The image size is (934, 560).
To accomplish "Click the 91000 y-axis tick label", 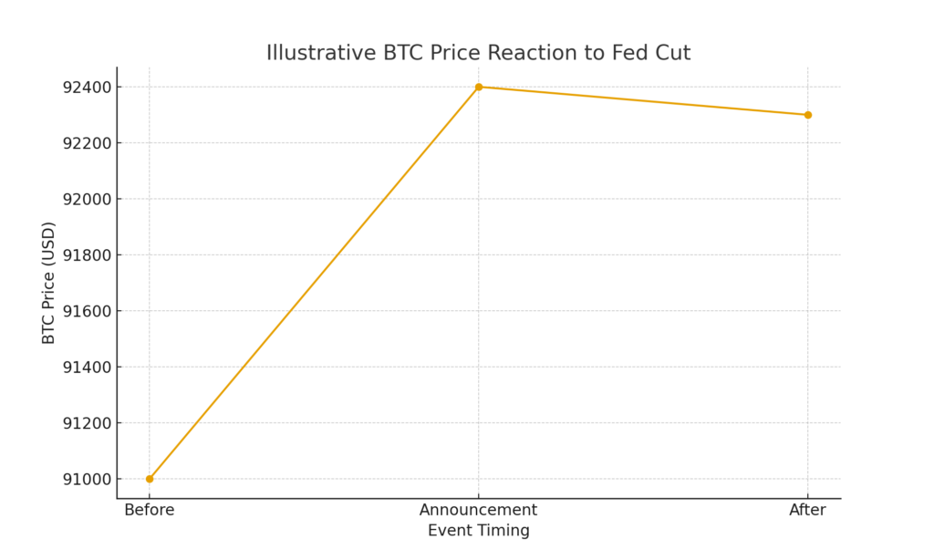I will pyautogui.click(x=87, y=479).
